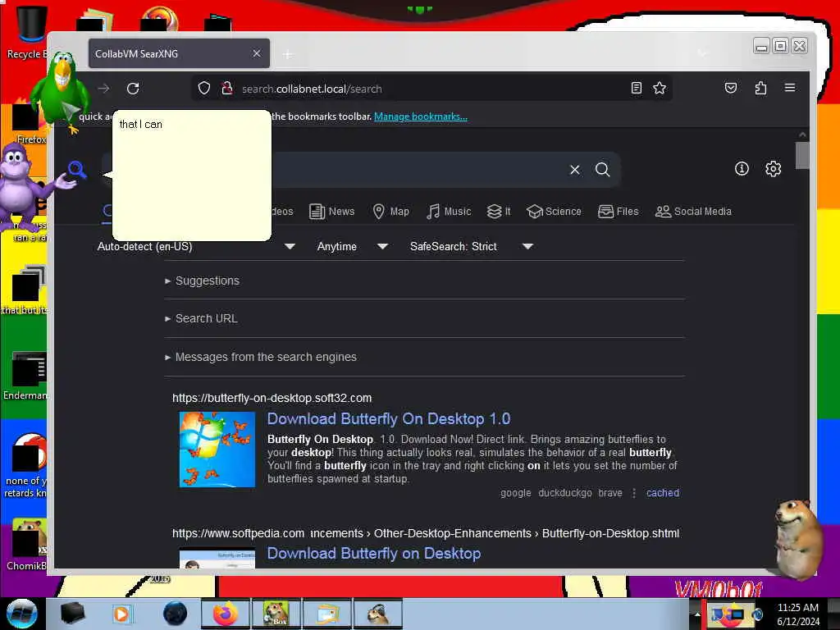This screenshot has width=840, height=630.
Task: Click the brave engine label
Action: [x=610, y=493]
